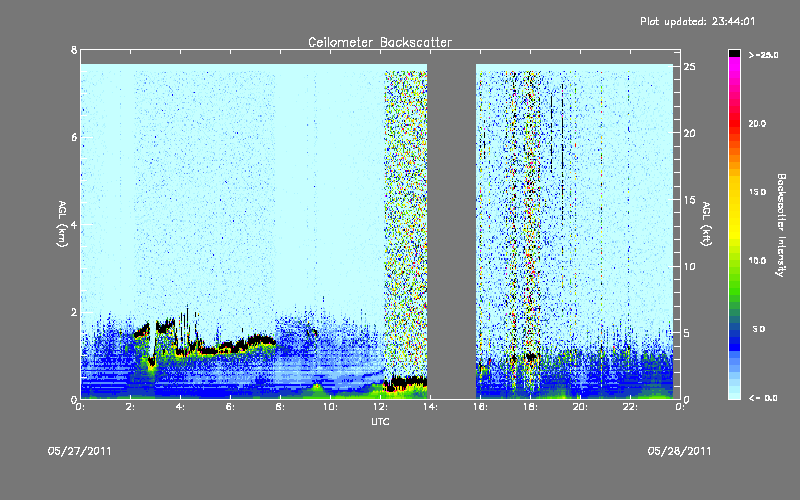Click the "AGL (km)" left axis label
The image size is (800, 500).
[x=62, y=224]
